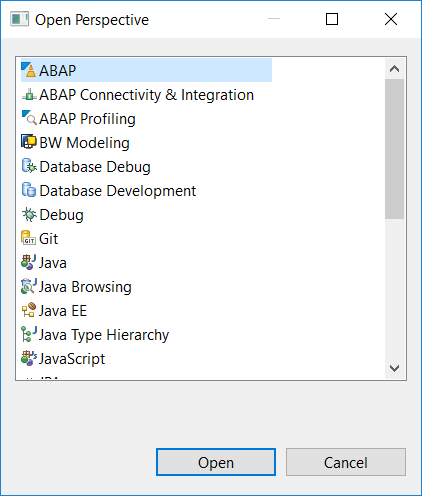422x496 pixels.
Task: Select the "JavaScript" perspective text
Action: point(72,359)
